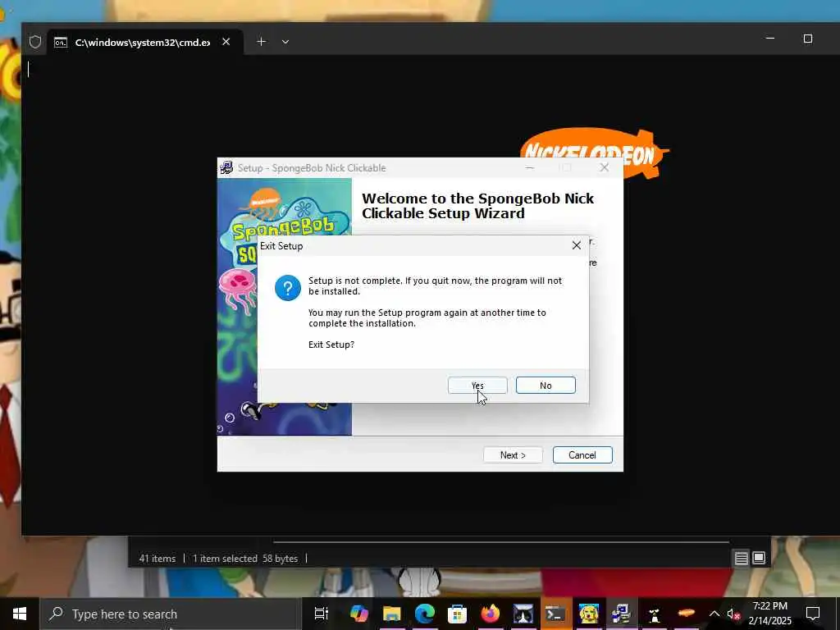
Task: Close the cmd.exe terminal tab
Action: [x=226, y=42]
